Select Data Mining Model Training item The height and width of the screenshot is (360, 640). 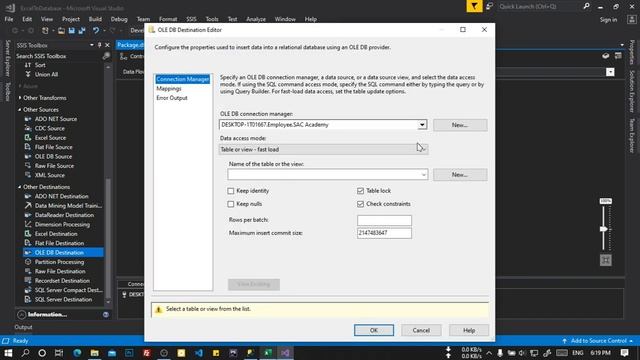(x=68, y=206)
